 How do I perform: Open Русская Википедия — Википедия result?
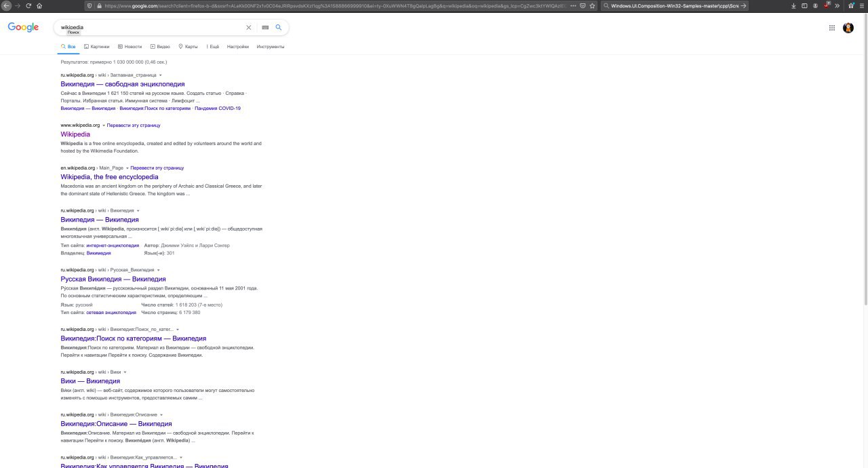[x=113, y=279]
